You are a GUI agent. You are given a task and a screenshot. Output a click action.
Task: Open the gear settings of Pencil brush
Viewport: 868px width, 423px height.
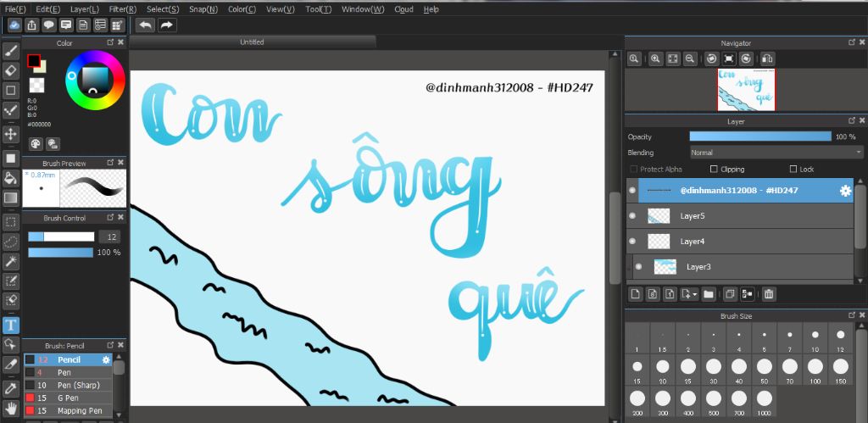106,360
